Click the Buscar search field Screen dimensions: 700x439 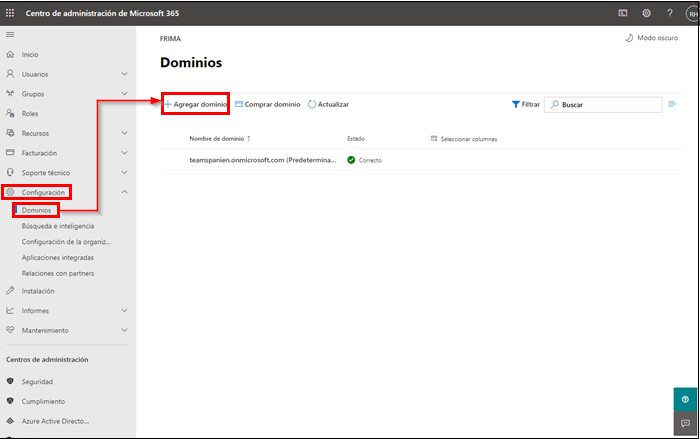[x=603, y=105]
